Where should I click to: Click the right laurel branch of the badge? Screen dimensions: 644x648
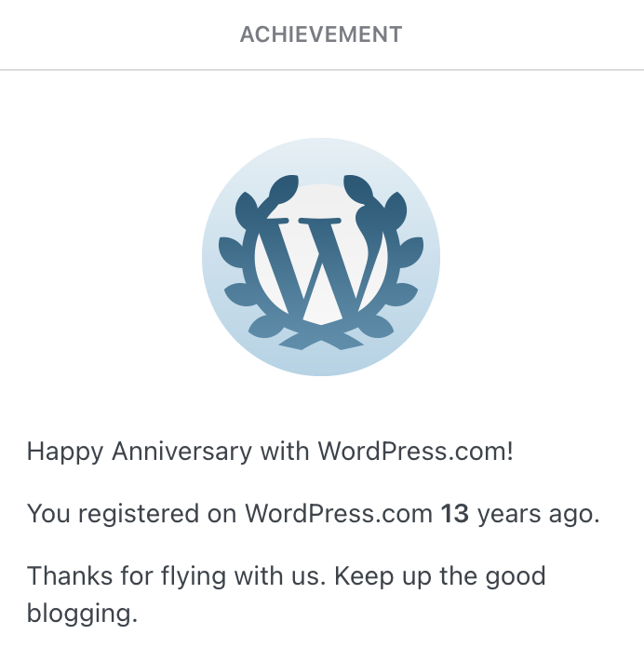click(x=401, y=261)
